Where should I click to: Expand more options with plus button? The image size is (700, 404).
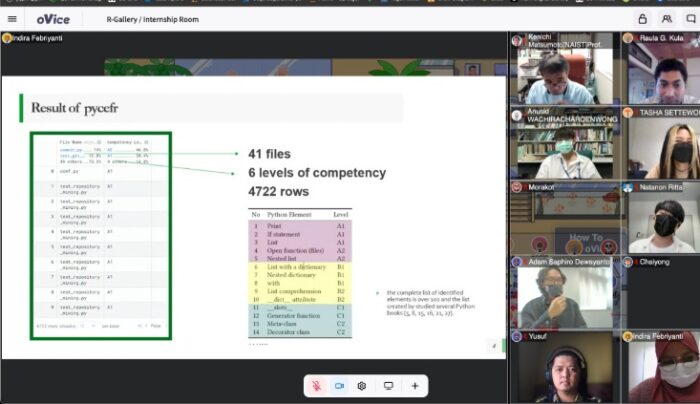pyautogui.click(x=415, y=386)
